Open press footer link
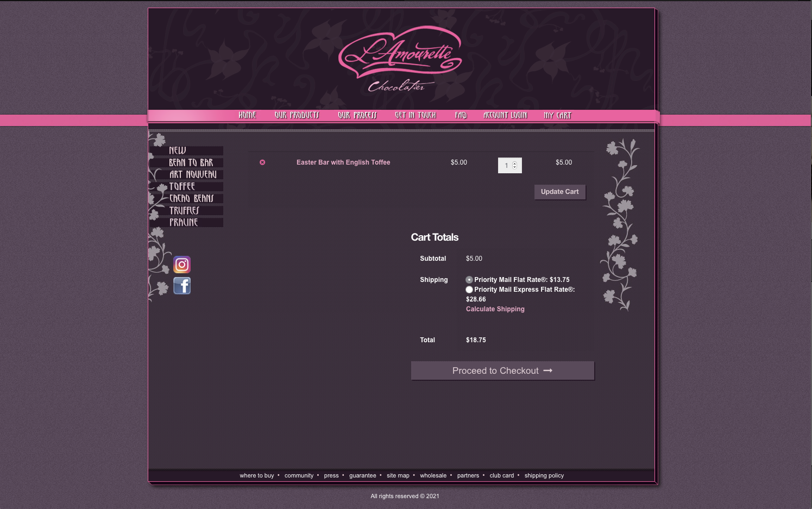Viewport: 812px width, 509px height. point(331,475)
